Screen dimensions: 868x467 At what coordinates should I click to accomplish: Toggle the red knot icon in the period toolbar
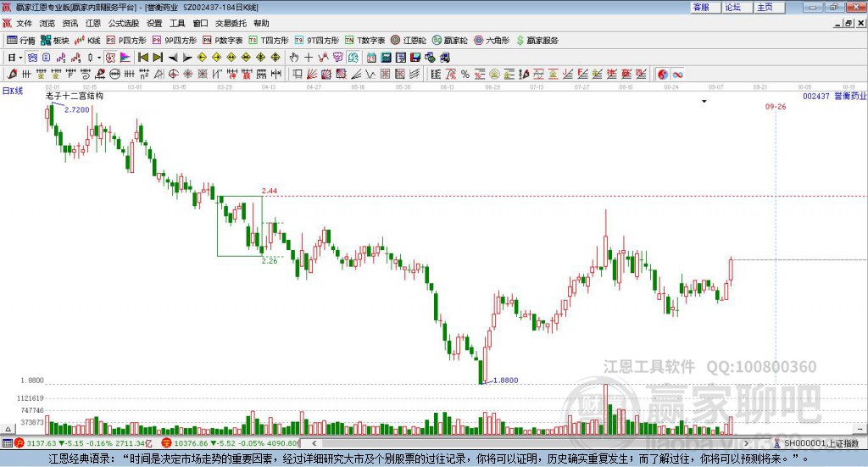(110, 58)
